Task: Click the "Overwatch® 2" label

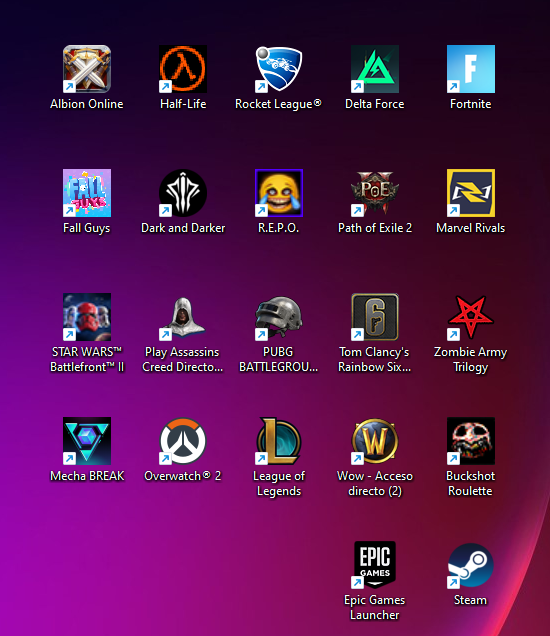Action: click(183, 476)
